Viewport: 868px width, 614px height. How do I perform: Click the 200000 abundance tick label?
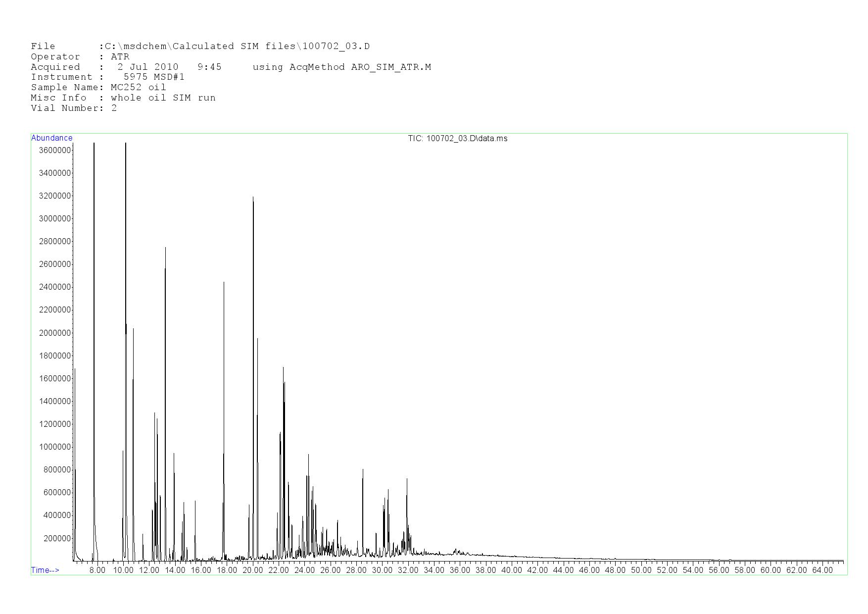pyautogui.click(x=56, y=538)
